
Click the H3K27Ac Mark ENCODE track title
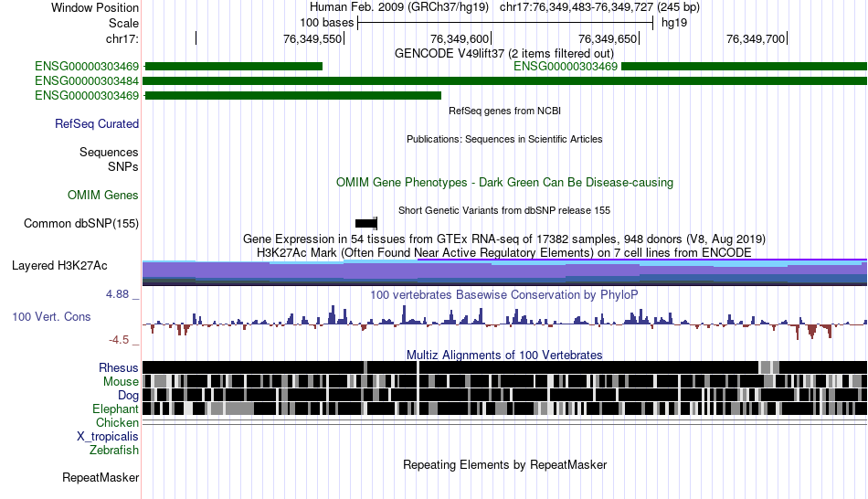point(504,253)
